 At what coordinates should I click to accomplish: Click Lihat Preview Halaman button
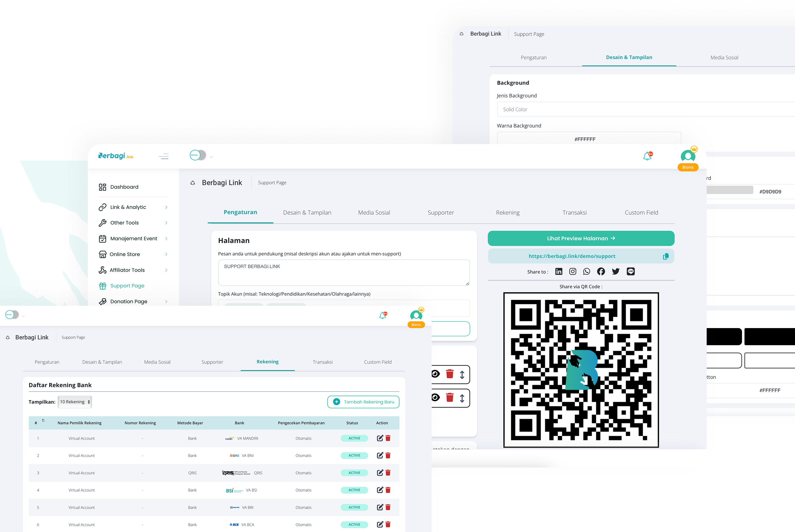coord(581,238)
